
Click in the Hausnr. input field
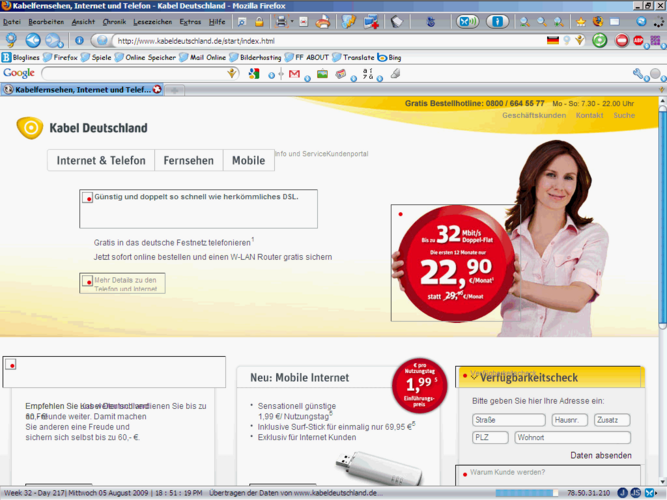pos(569,420)
